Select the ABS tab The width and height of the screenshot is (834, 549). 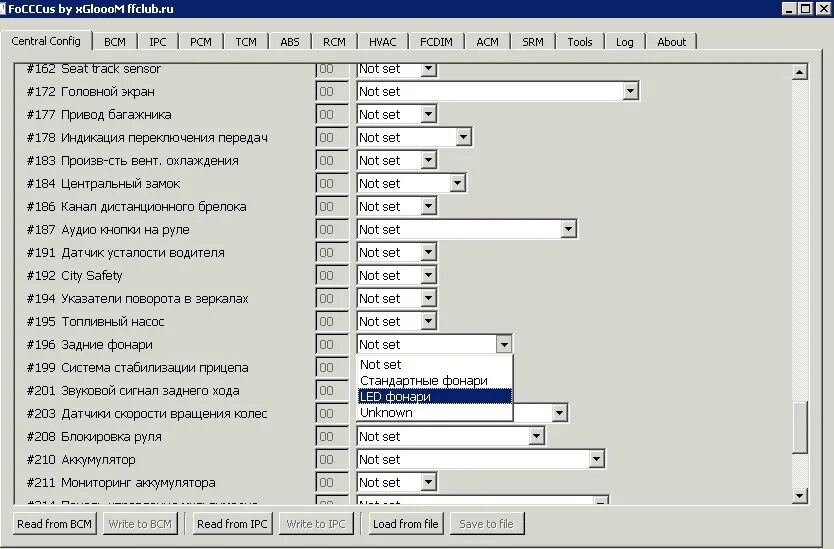click(x=290, y=42)
